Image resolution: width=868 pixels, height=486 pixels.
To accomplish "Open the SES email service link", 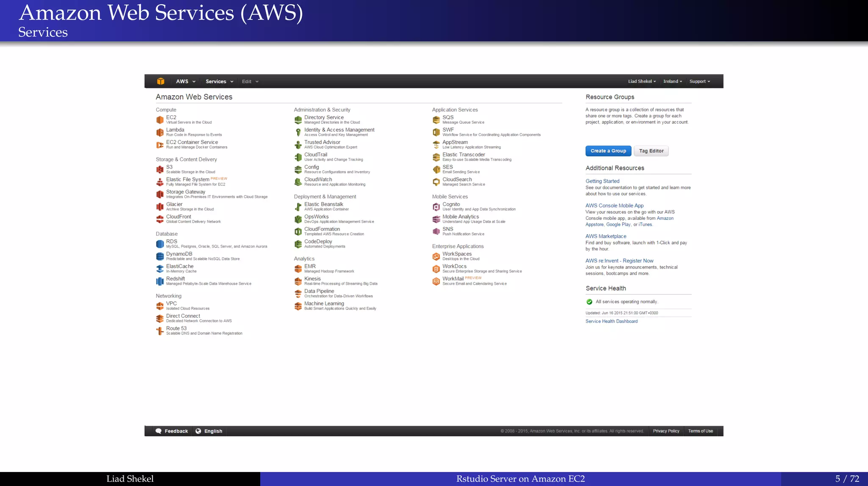I will 448,167.
